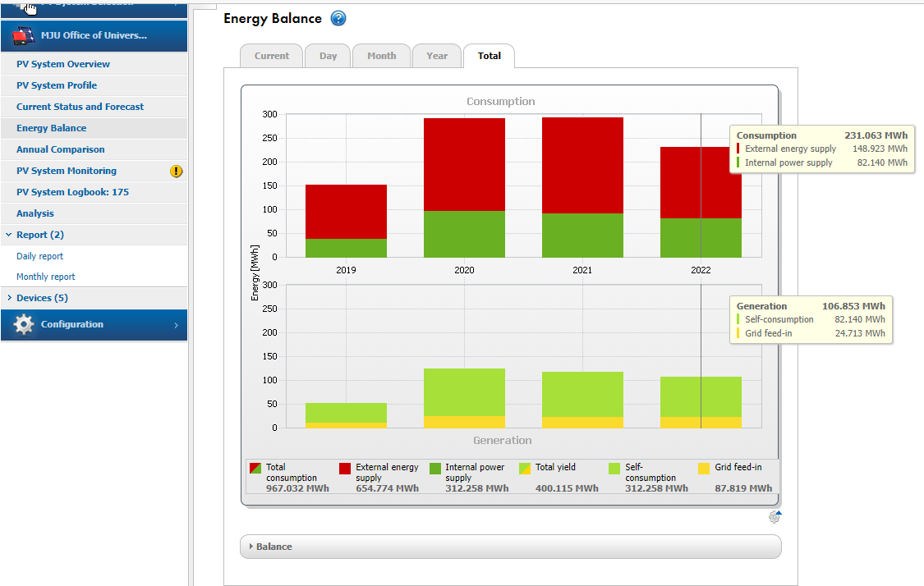The image size is (924, 586).
Task: Open chart settings gear below the chart
Action: (x=775, y=516)
